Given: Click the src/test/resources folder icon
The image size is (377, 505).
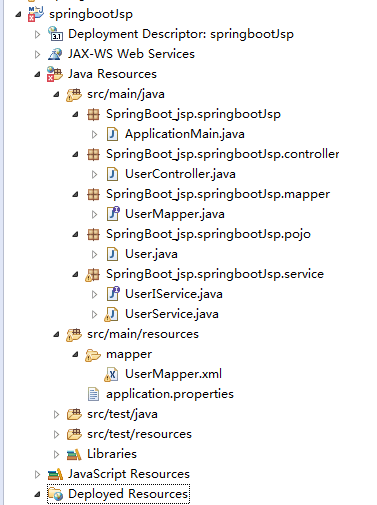Looking at the screenshot, I should click(x=74, y=434).
